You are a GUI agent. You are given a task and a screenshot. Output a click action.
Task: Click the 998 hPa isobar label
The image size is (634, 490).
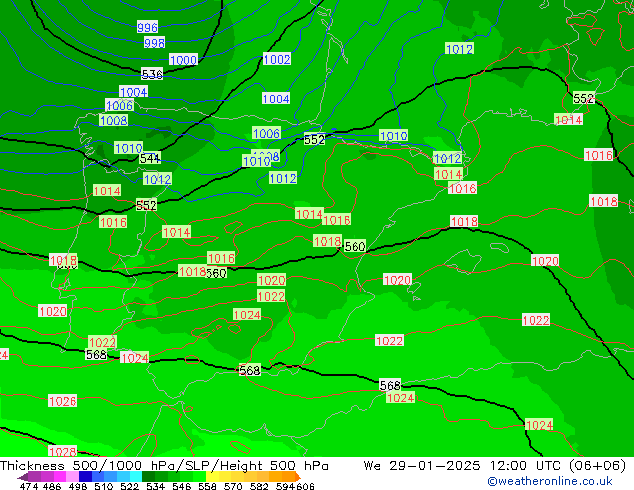154,43
